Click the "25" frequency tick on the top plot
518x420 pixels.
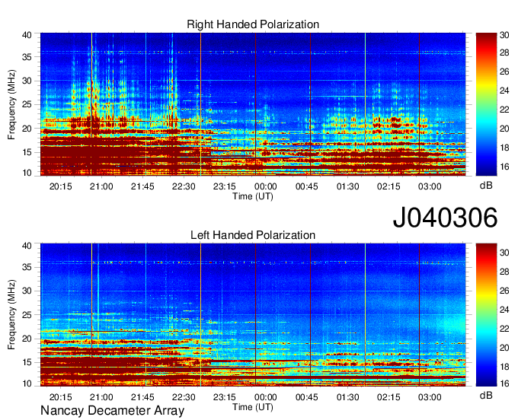pos(27,104)
